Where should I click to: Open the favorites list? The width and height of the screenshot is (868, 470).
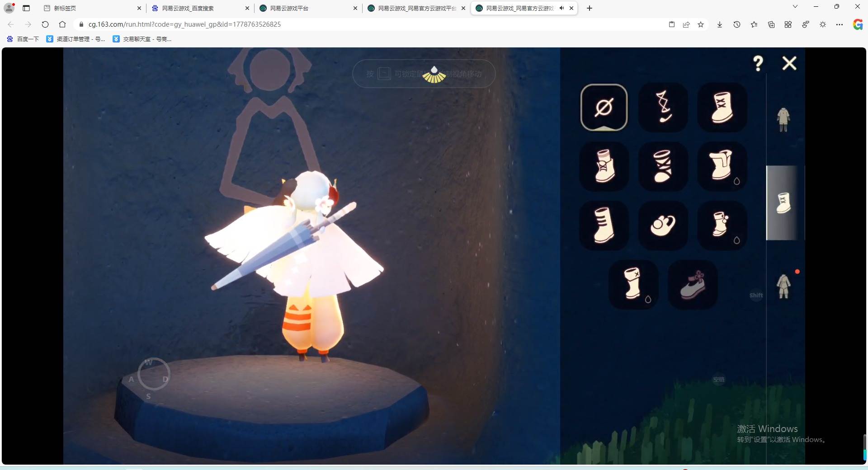[754, 24]
